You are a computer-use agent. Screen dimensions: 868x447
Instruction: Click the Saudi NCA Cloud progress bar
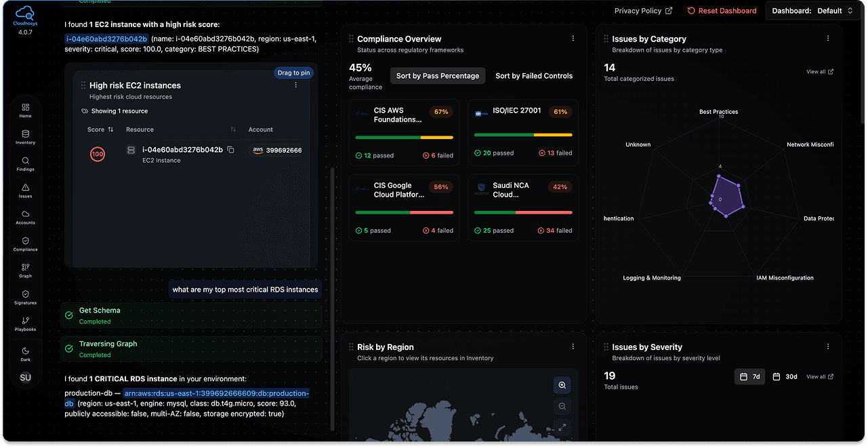pyautogui.click(x=524, y=212)
